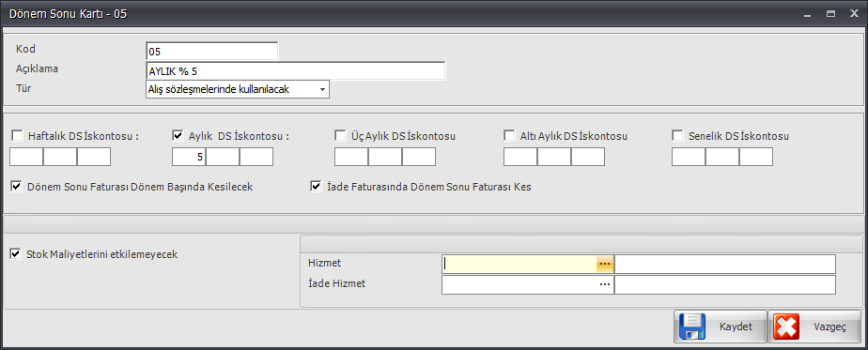Uncheck Stok Maliyetlerini etkilemeyecek
The height and width of the screenshot is (350, 868).
pos(17,255)
